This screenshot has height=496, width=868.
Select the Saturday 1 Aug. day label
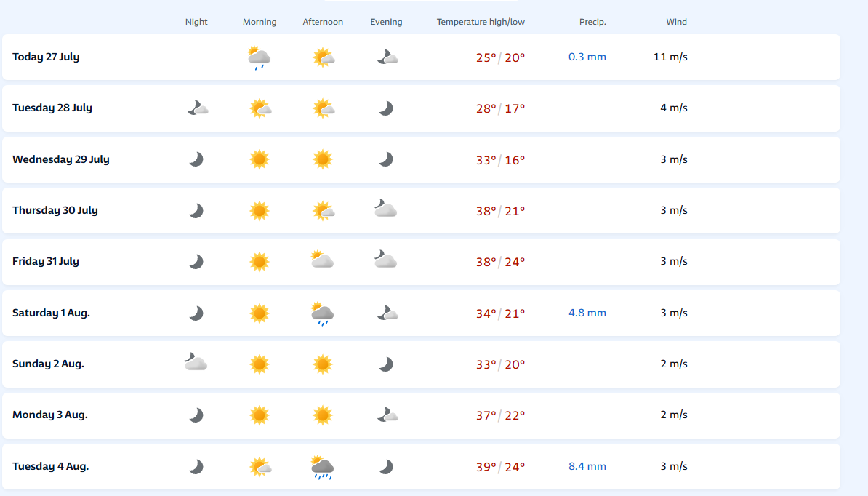[x=51, y=313]
